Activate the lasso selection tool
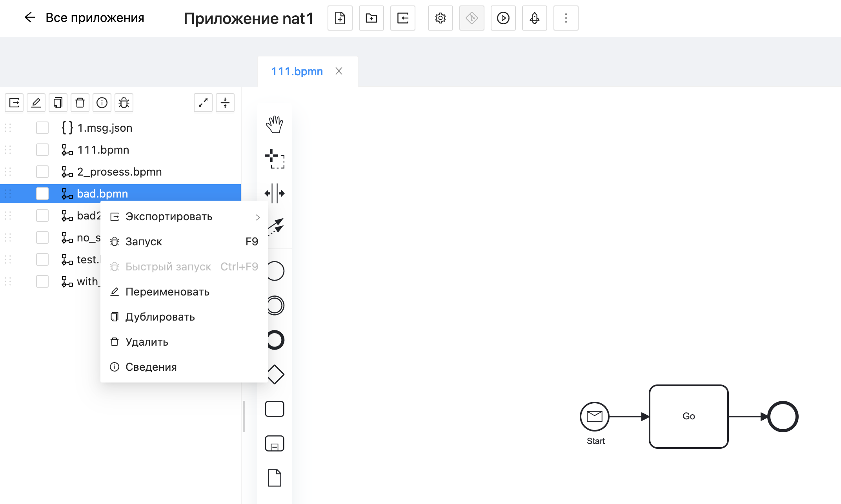 (x=274, y=159)
